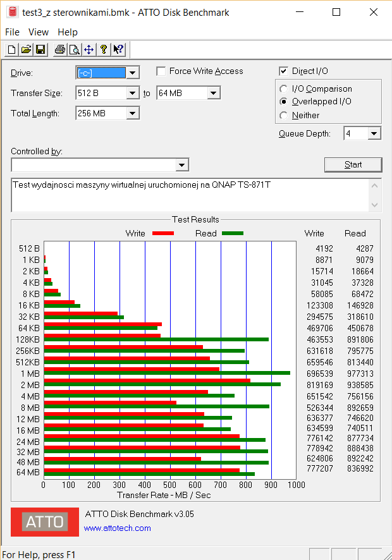
Task: Click the 819169 write value
Action: pos(320,385)
